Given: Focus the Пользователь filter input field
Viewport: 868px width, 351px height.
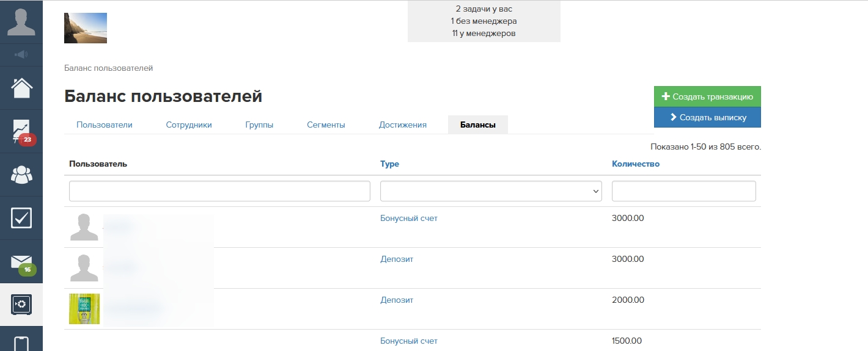Looking at the screenshot, I should 219,191.
